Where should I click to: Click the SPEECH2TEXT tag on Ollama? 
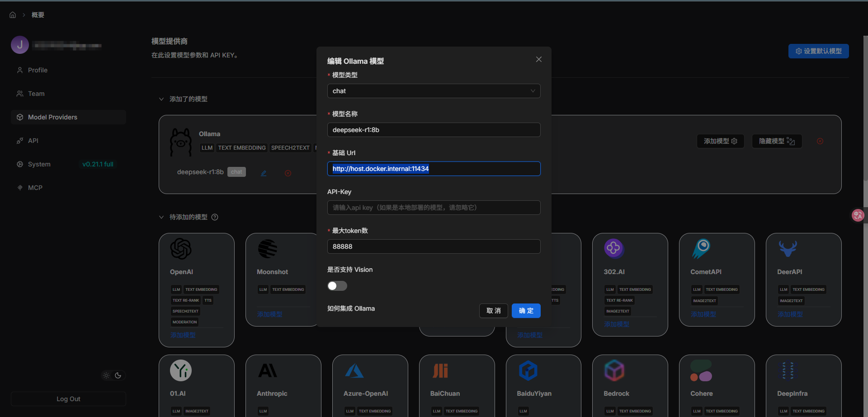point(290,148)
